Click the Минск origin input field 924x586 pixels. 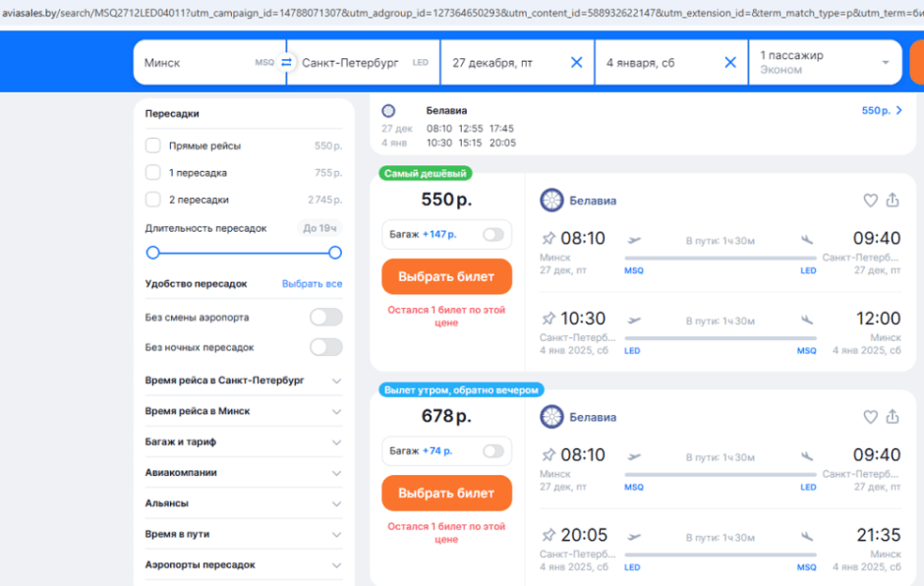pos(197,62)
